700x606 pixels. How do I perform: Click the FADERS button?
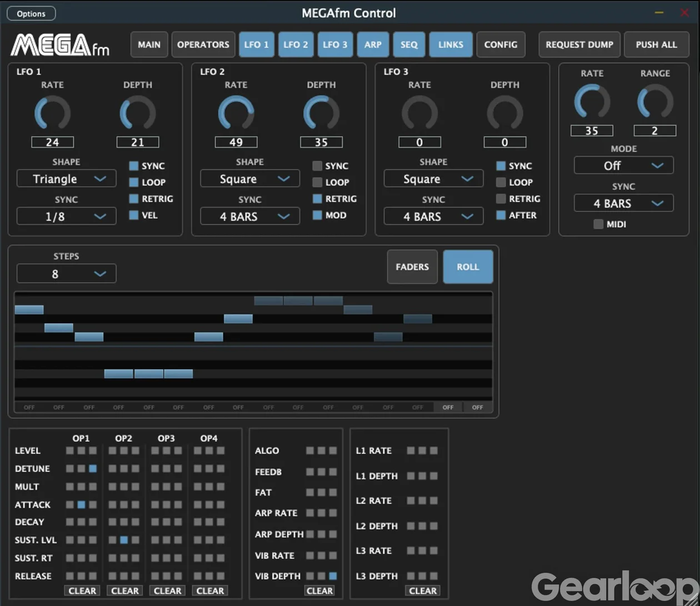[x=412, y=267]
